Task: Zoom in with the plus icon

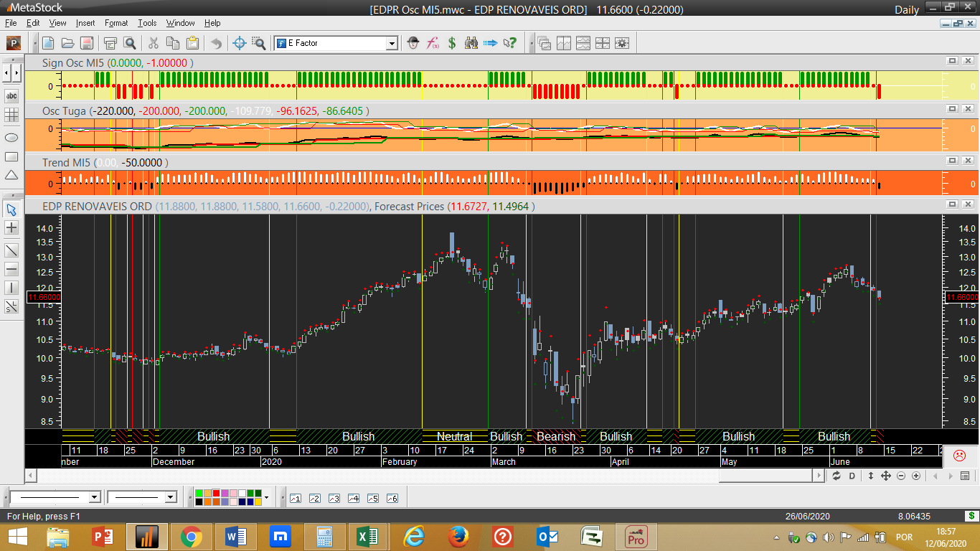Action: point(916,476)
